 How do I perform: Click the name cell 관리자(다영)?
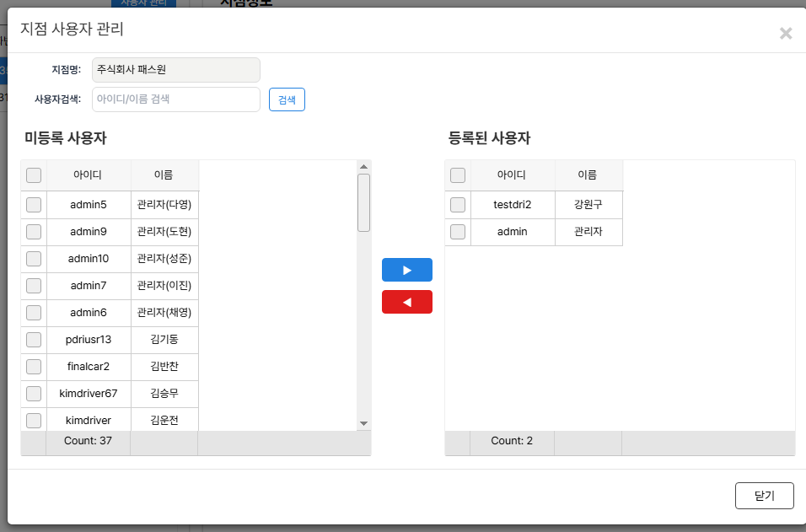[x=164, y=205]
